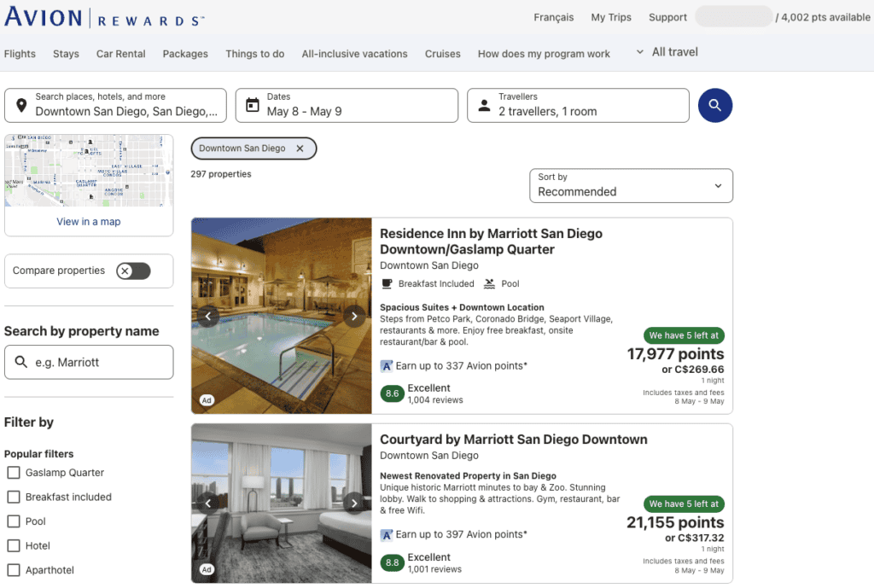This screenshot has width=874, height=588.
Task: Click the magnifier in Search by property name
Action: tap(23, 362)
